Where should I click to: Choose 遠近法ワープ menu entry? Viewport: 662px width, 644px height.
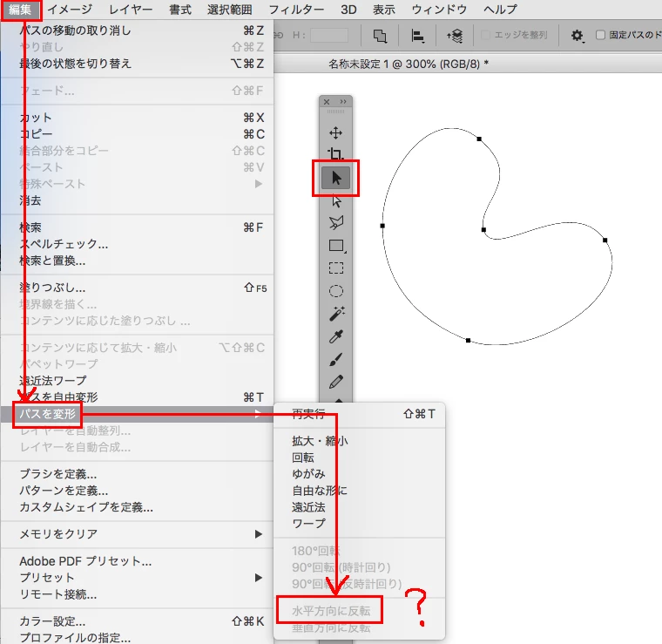[138, 381]
